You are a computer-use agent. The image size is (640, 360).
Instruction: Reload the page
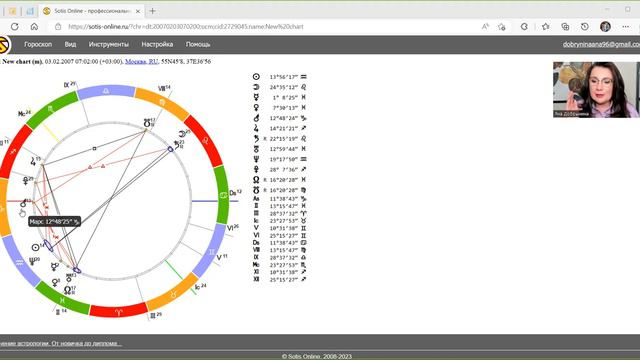(x=15, y=27)
